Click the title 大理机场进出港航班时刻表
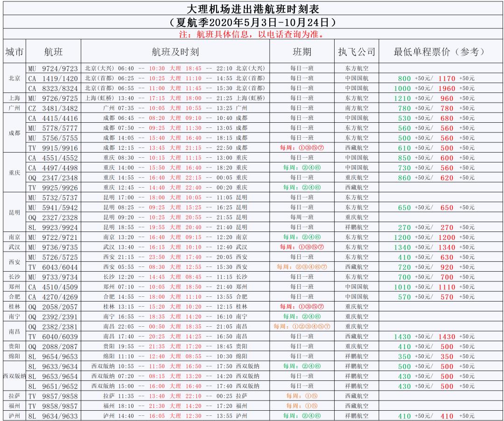Viewport: 504px width, 421px height. coord(252,10)
